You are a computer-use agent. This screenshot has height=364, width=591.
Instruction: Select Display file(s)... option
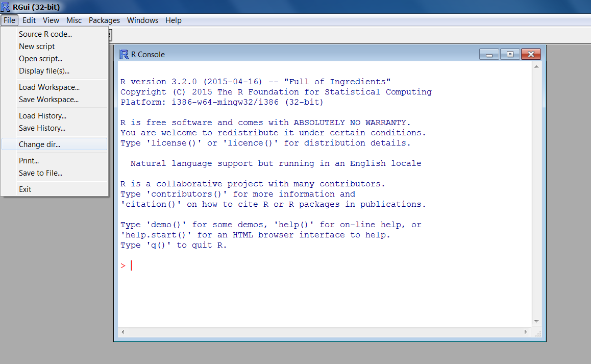(x=55, y=71)
